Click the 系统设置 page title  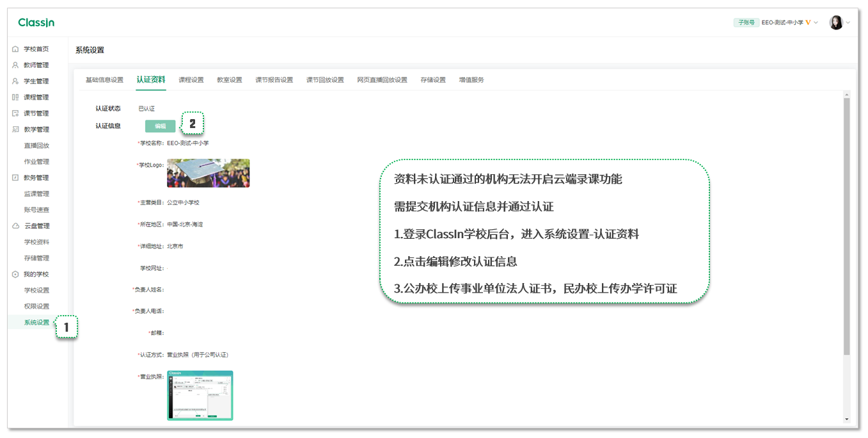click(90, 50)
